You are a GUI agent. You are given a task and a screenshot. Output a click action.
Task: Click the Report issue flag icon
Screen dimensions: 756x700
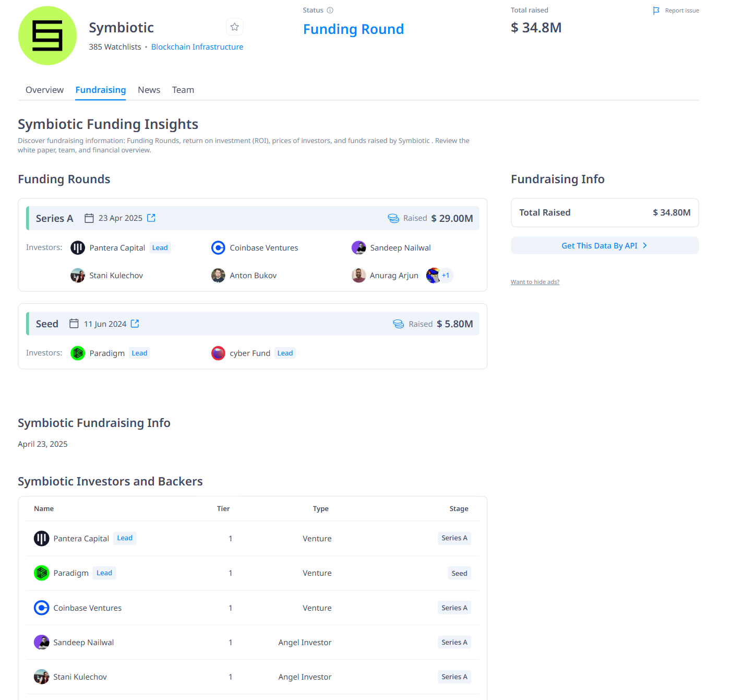[656, 10]
